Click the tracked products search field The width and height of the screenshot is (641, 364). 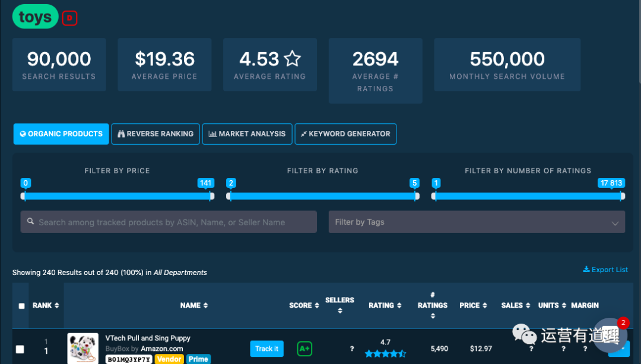point(169,222)
